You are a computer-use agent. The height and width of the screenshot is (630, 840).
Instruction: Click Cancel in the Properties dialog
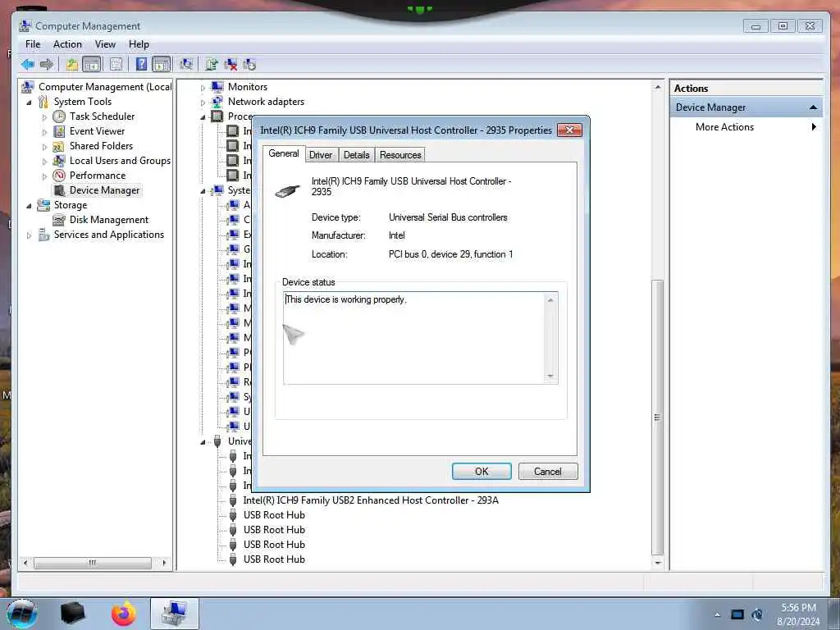pos(548,472)
